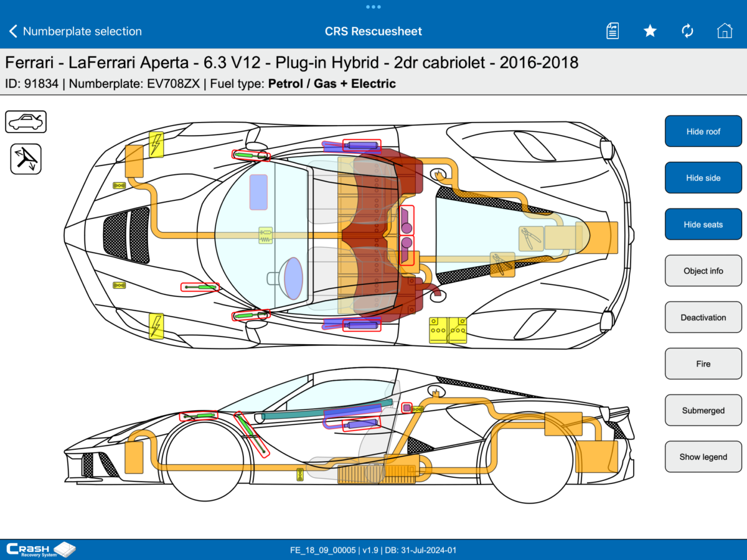The height and width of the screenshot is (560, 747).
Task: Click the lower-left hood strut in top view
Action: [x=200, y=287]
